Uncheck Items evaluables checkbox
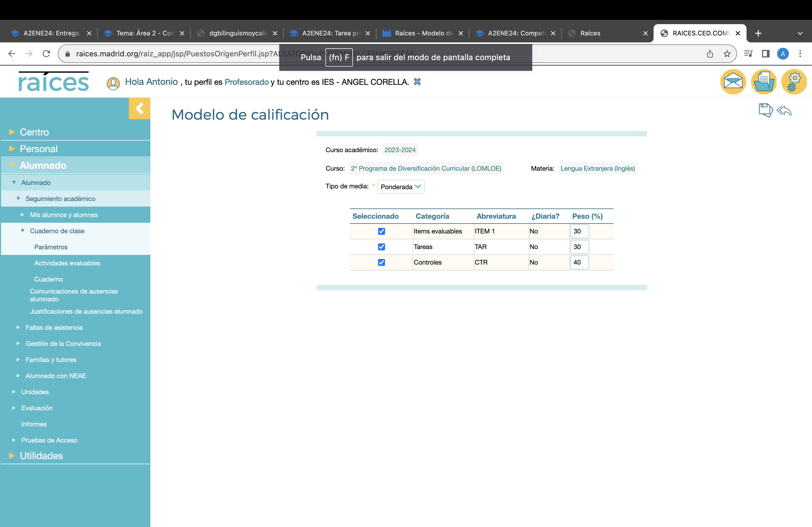 (382, 232)
